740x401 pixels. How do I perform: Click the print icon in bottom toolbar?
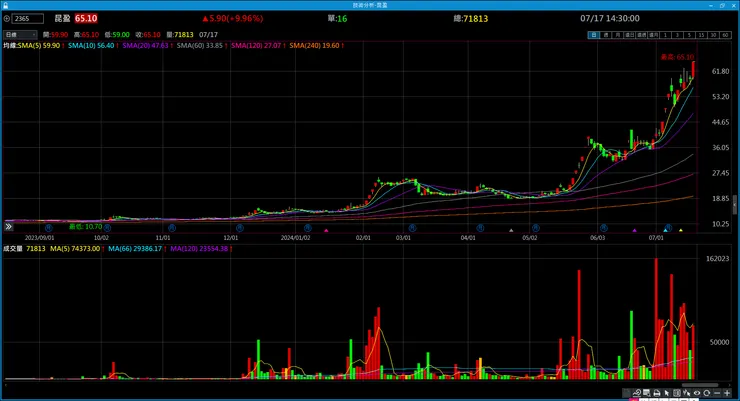coord(656,393)
